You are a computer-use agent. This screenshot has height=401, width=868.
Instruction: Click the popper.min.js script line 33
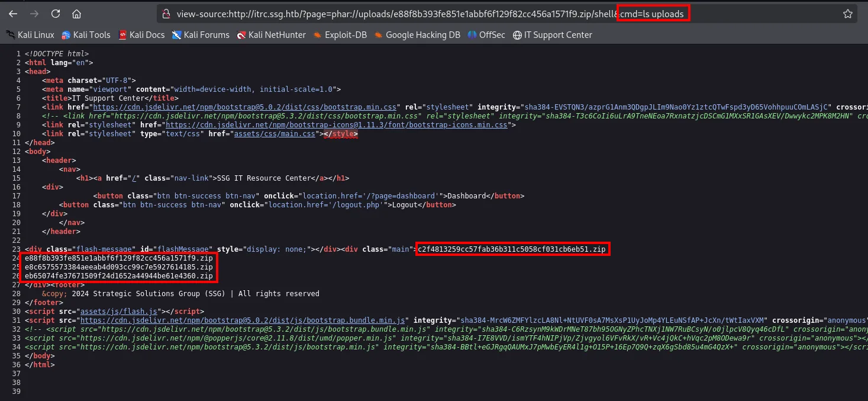click(x=446, y=338)
